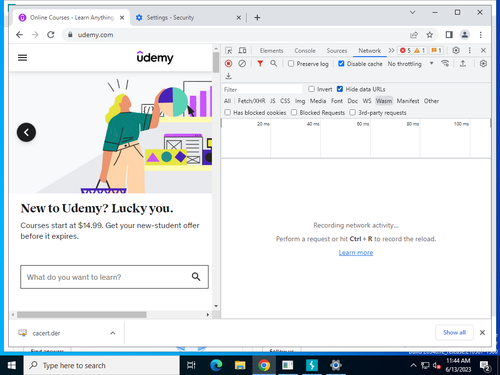Click the issues count badge
Screen dimensions: 500x375
coord(436,50)
